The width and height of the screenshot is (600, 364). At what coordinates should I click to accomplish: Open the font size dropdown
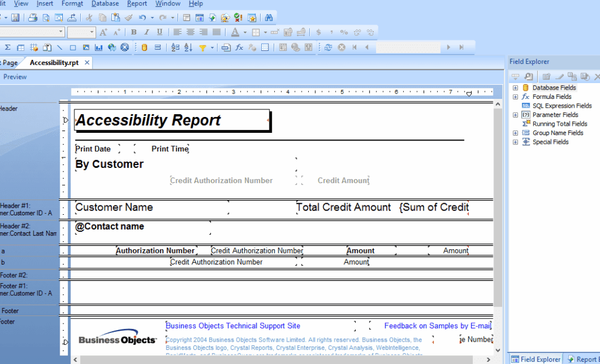point(91,32)
